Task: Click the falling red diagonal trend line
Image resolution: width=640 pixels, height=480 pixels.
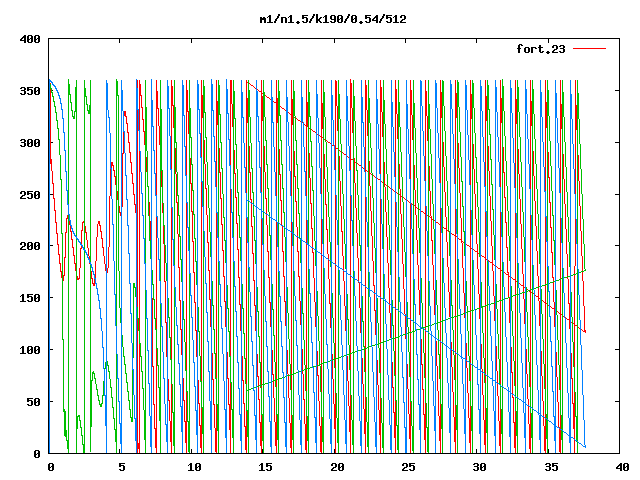Action: tap(416, 207)
